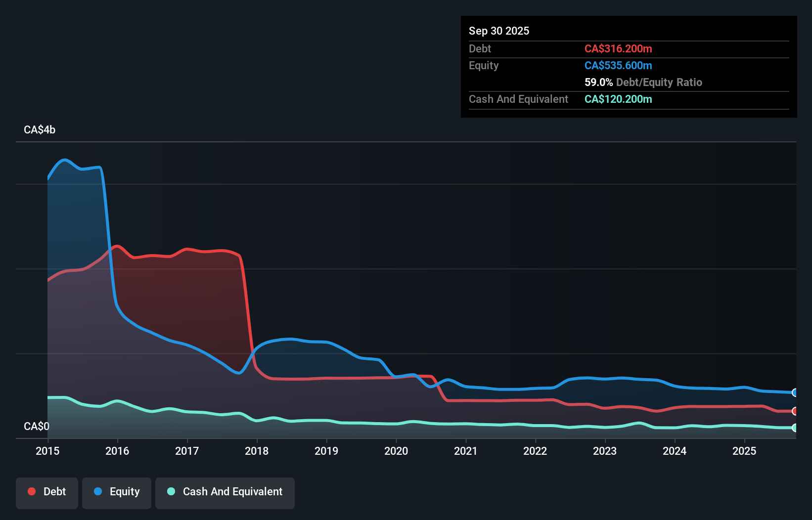
Task: Click the CA$535.600m Equity value
Action: (618, 65)
